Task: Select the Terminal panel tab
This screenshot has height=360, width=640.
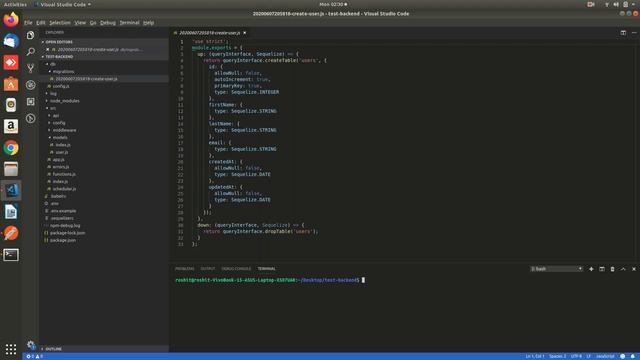Action: pyautogui.click(x=267, y=269)
